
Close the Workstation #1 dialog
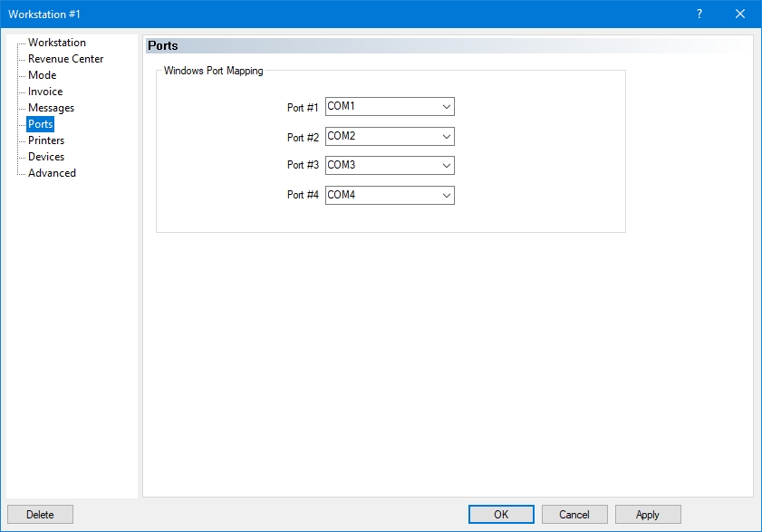pos(739,14)
